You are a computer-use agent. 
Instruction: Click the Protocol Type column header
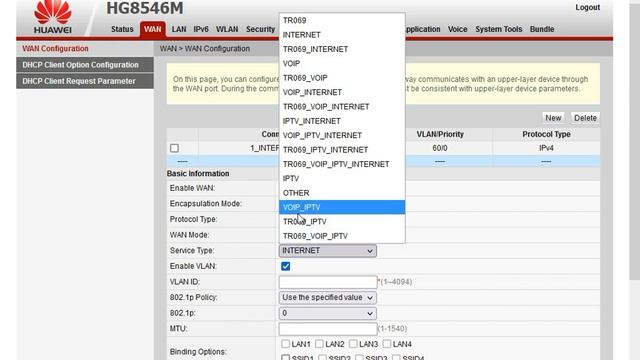[x=546, y=134]
